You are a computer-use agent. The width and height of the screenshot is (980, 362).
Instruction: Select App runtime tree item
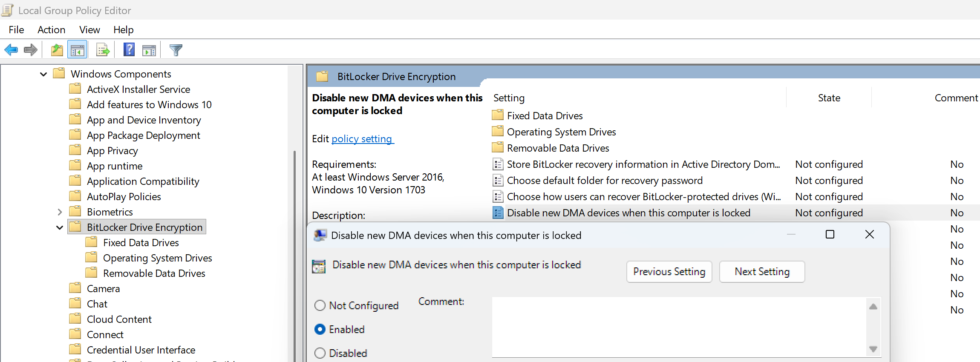click(x=115, y=166)
